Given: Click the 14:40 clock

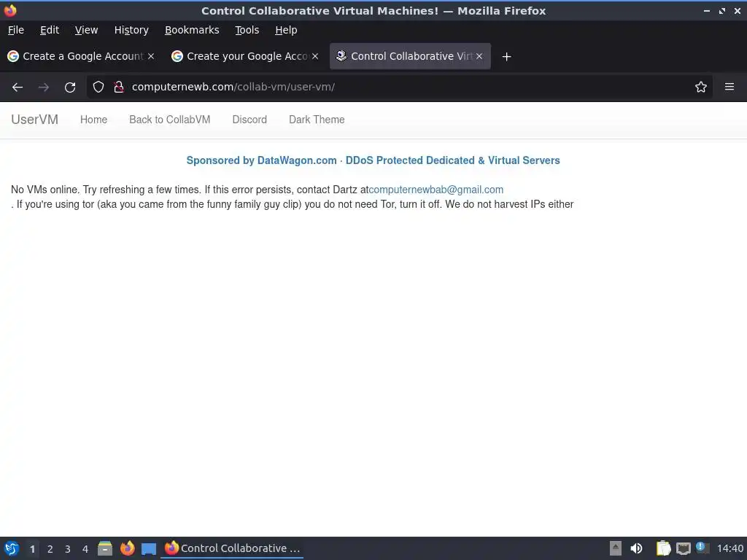Looking at the screenshot, I should pyautogui.click(x=729, y=548).
